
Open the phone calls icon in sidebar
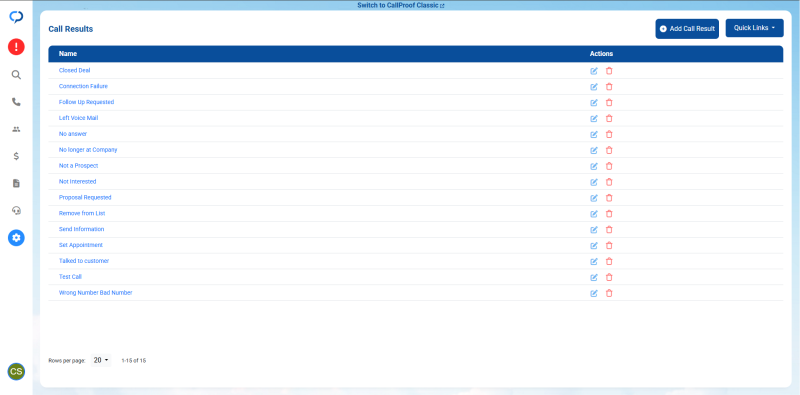point(16,102)
